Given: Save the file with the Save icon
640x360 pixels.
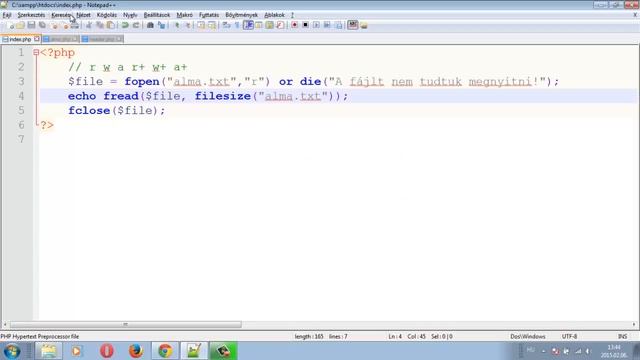Looking at the screenshot, I should pyautogui.click(x=31, y=25).
